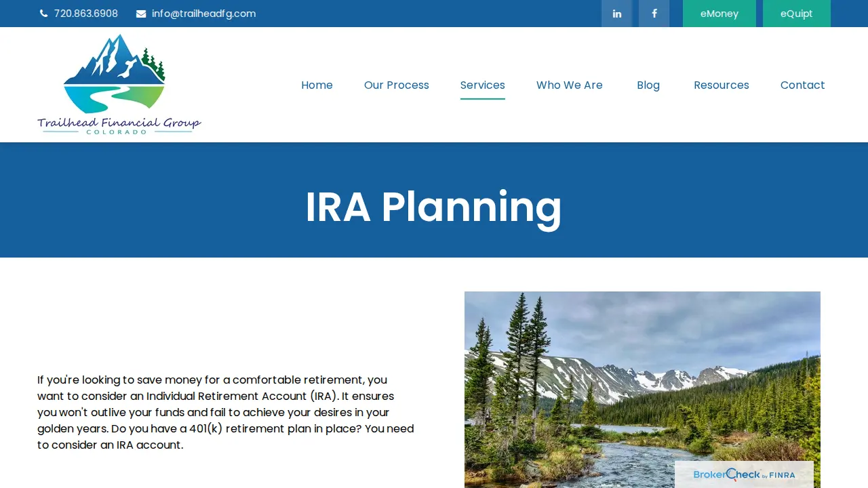Click the Trailhead Financial Group logo
The height and width of the screenshot is (488, 868).
(x=119, y=85)
